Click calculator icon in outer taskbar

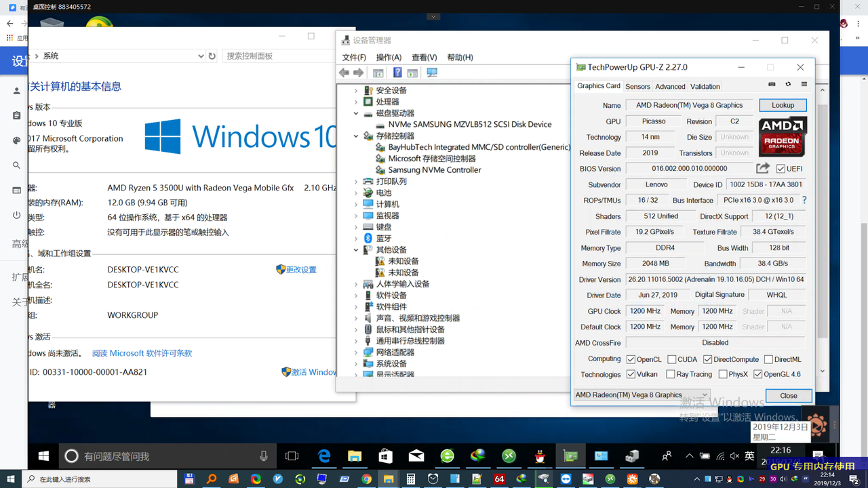410,479
